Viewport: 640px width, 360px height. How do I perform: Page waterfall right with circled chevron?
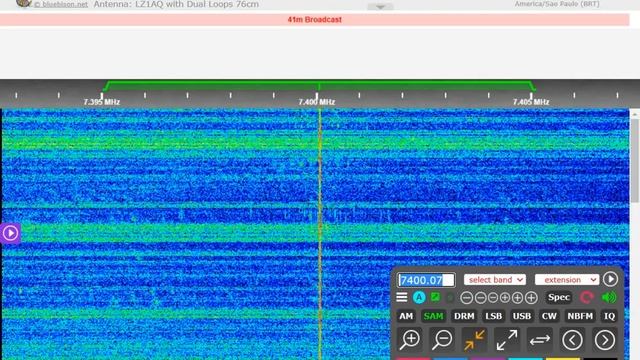pos(604,340)
